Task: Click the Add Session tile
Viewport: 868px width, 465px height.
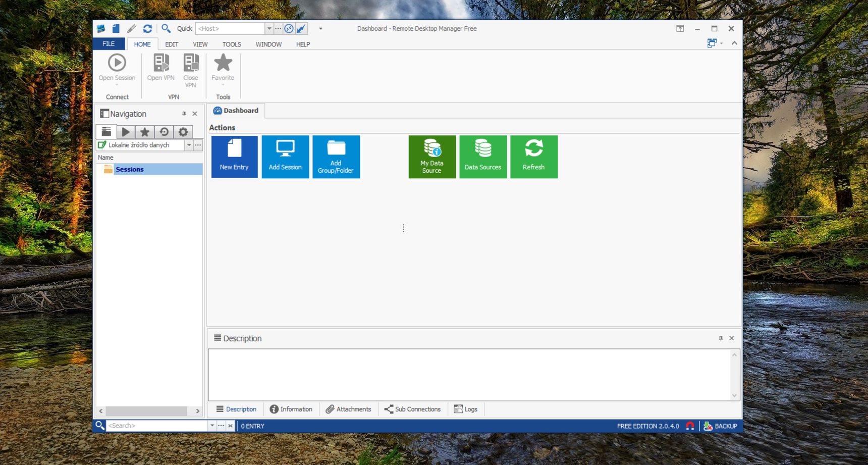Action: tap(285, 157)
